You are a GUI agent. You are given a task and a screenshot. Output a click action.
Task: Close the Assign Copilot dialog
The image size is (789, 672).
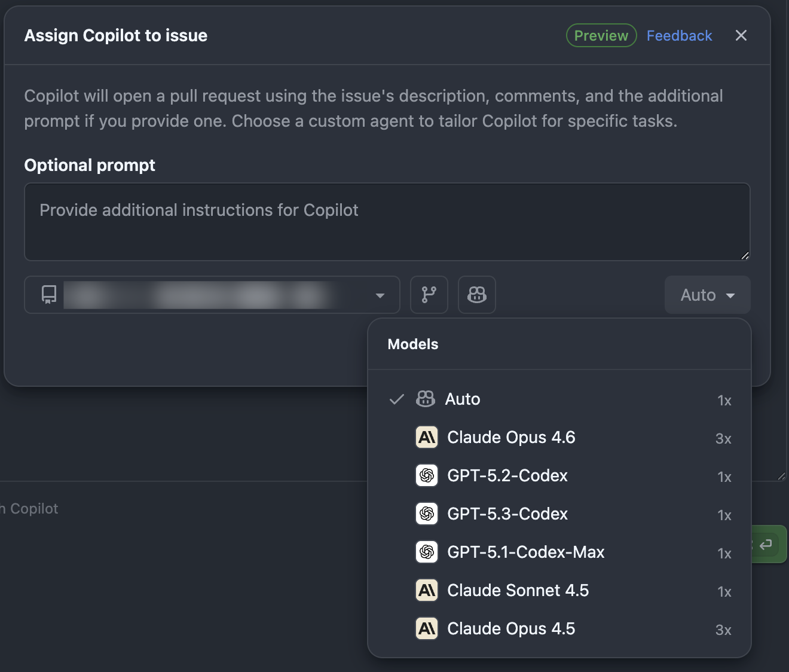coord(741,36)
